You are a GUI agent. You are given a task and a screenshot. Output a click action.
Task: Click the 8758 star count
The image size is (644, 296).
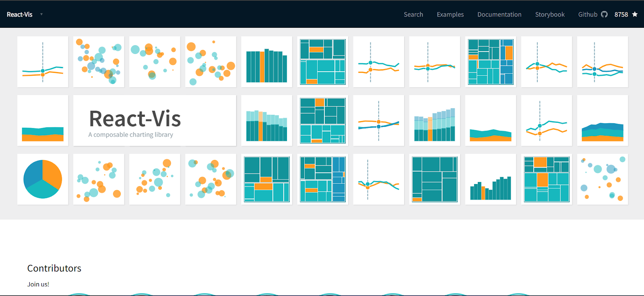(621, 14)
